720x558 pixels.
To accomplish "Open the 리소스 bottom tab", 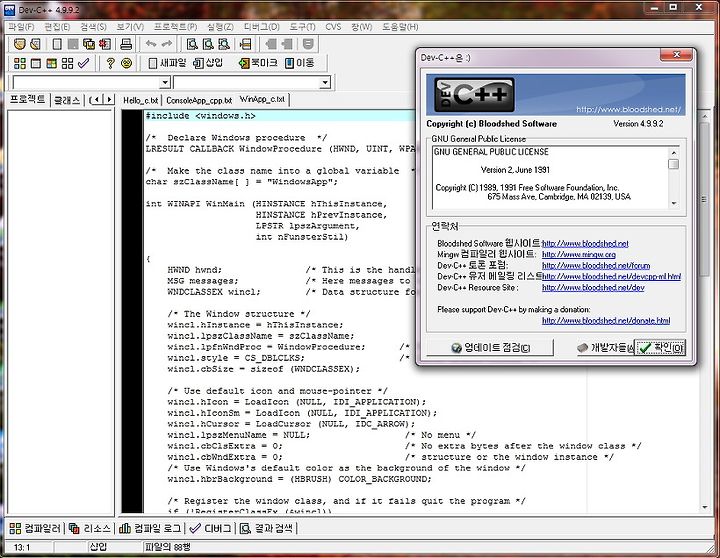I will 90,529.
